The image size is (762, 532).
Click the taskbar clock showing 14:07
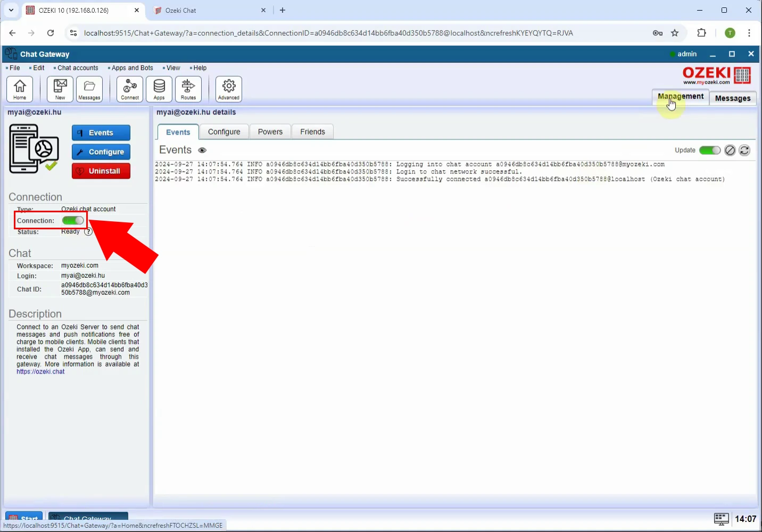[x=746, y=519]
